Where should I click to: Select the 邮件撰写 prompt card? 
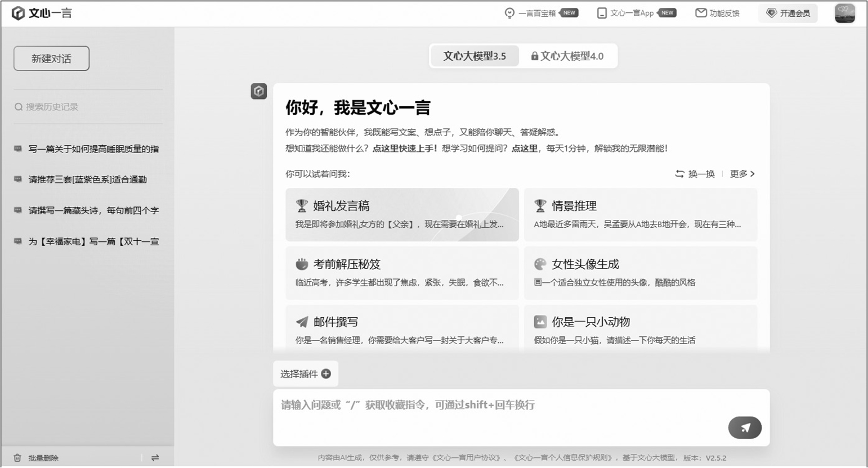402,328
